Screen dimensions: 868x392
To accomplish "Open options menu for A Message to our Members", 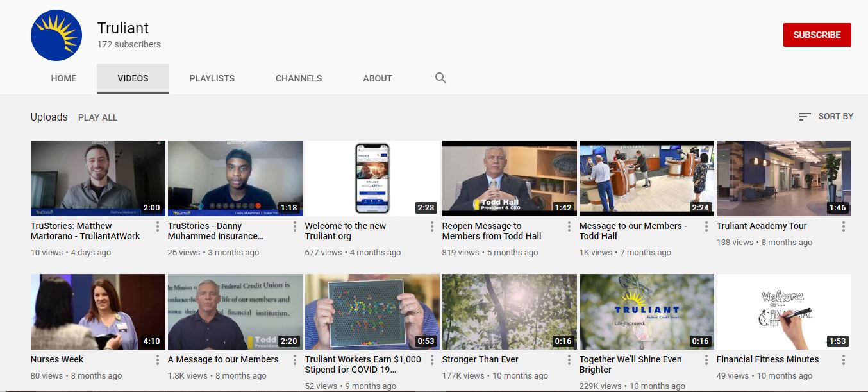I will coord(295,360).
